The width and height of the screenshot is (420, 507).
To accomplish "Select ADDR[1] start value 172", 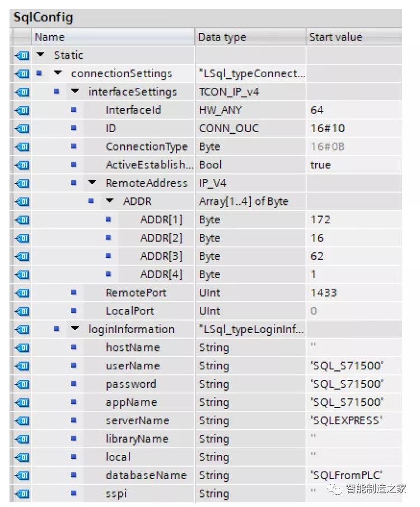I will click(x=354, y=220).
